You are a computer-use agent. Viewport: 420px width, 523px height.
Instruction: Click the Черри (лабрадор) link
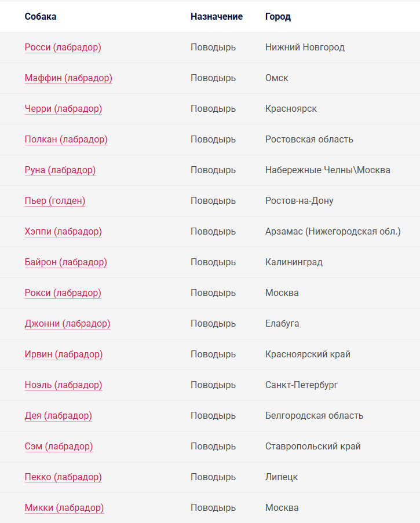click(x=63, y=109)
